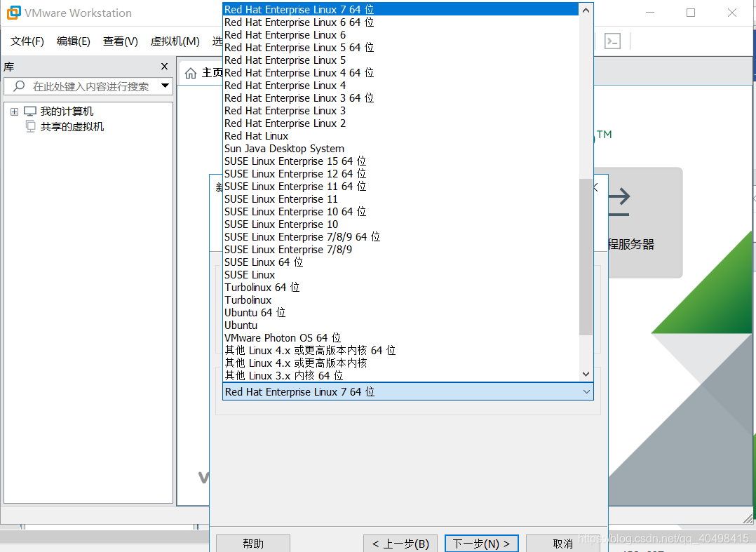
Task: Open the 查看(V) menu
Action: (x=120, y=41)
